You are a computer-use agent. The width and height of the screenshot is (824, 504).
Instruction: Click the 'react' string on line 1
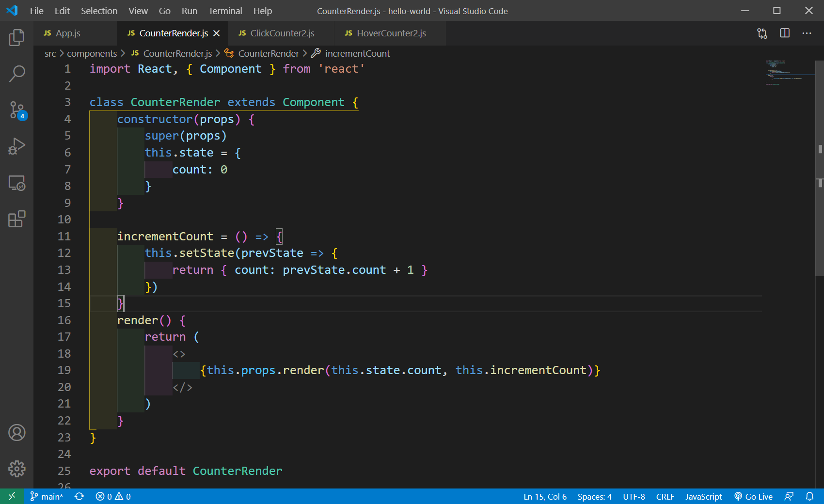(341, 68)
